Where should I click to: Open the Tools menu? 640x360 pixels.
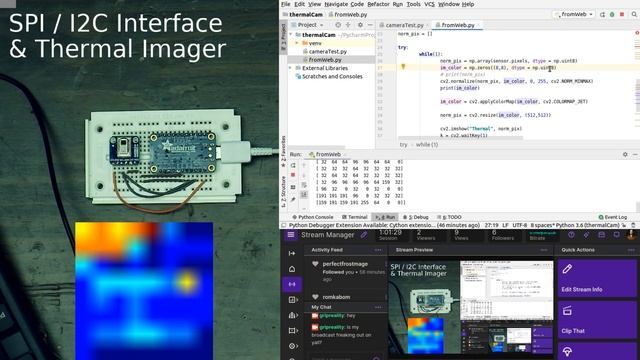[x=413, y=4]
